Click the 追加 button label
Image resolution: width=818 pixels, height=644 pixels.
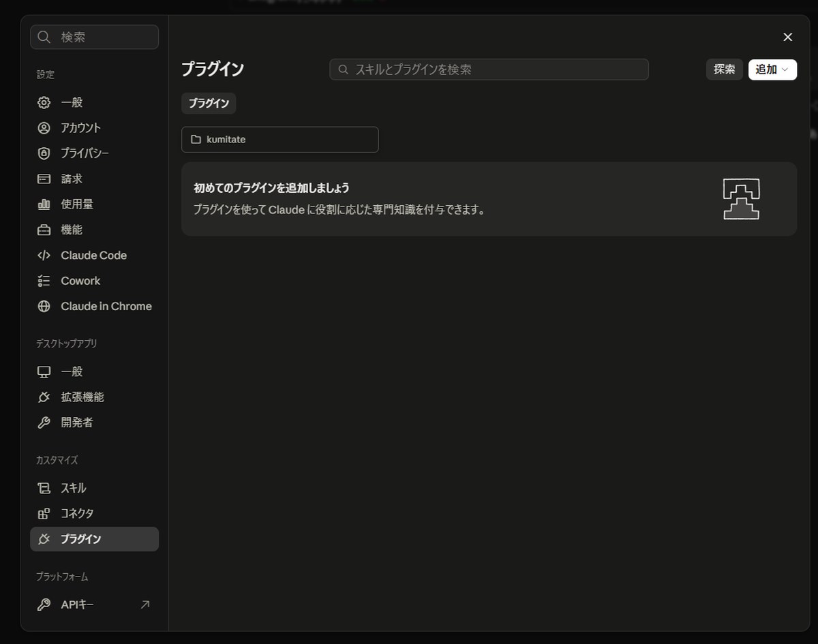tap(766, 70)
